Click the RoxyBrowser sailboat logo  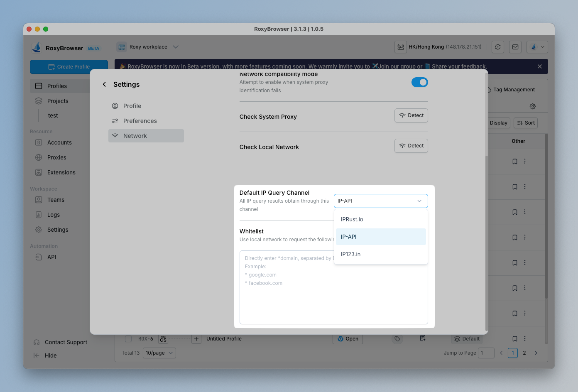[37, 47]
